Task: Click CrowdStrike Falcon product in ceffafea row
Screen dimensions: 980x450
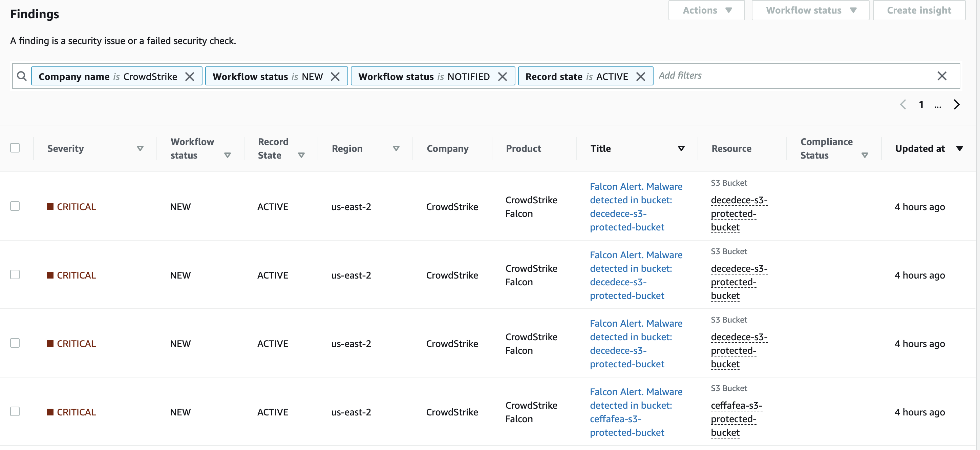Action: [x=531, y=412]
